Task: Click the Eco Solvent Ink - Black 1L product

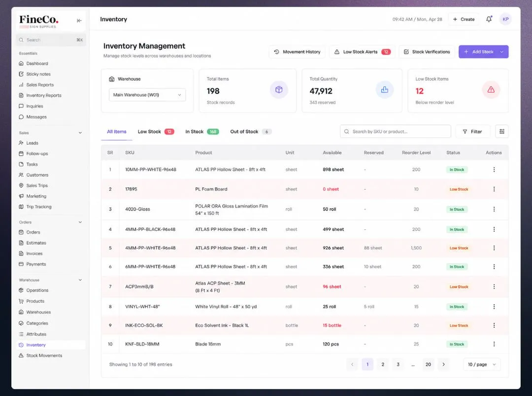Action: (222, 325)
